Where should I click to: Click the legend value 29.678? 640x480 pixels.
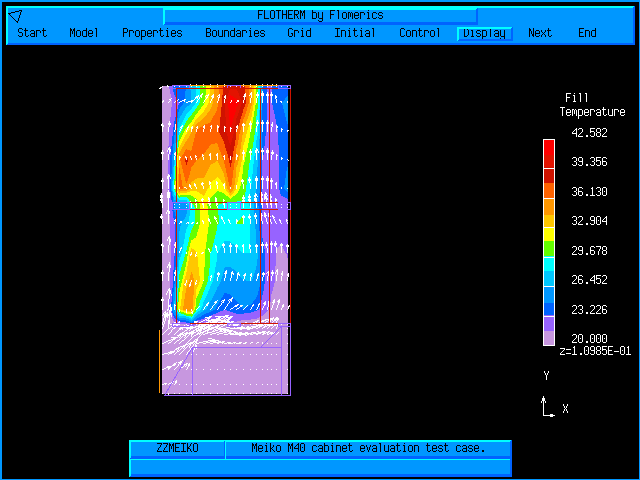[x=589, y=251]
